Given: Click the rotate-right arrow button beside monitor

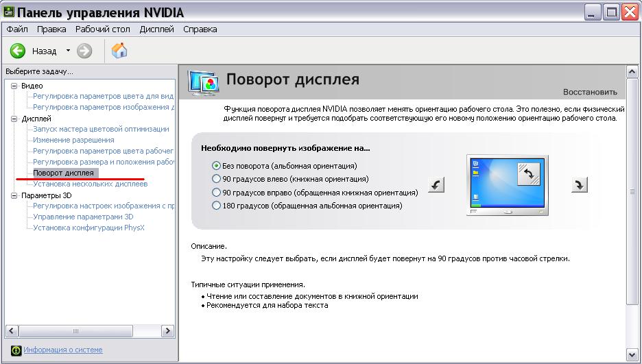Looking at the screenshot, I should (580, 185).
